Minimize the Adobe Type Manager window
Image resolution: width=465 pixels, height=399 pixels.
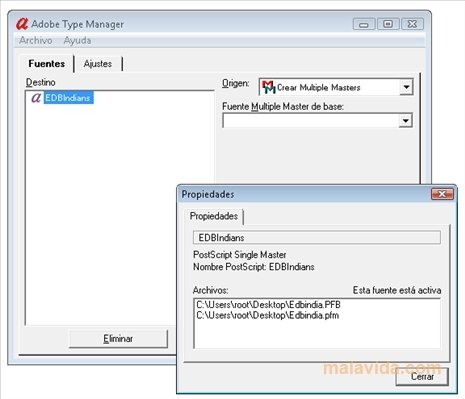point(364,24)
